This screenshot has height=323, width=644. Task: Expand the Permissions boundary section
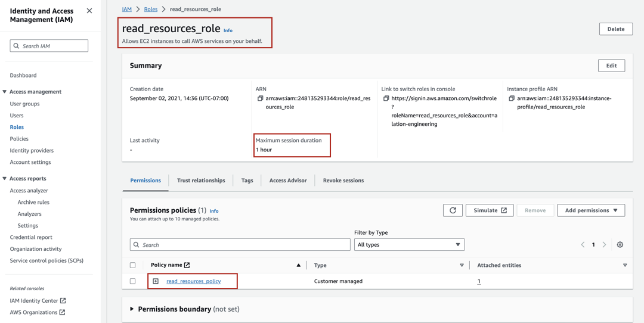coord(132,309)
